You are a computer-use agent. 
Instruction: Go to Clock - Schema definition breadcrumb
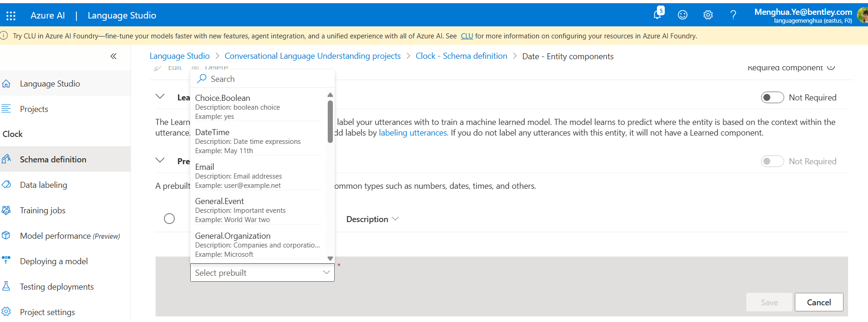tap(462, 56)
